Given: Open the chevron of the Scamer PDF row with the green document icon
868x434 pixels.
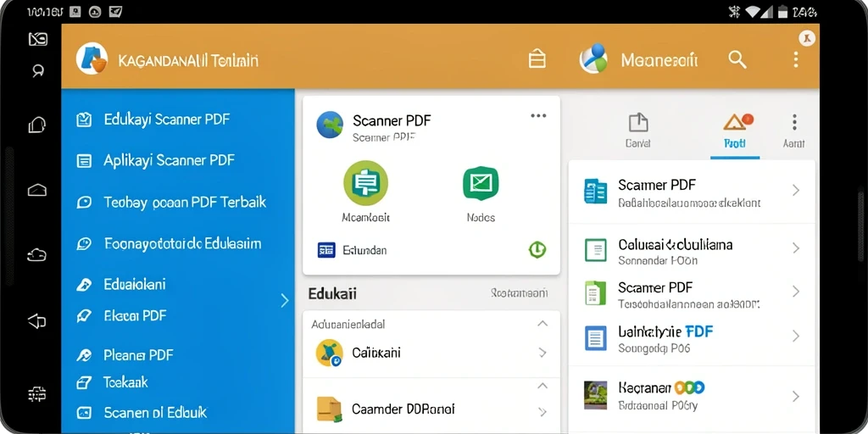Looking at the screenshot, I should click(x=795, y=292).
